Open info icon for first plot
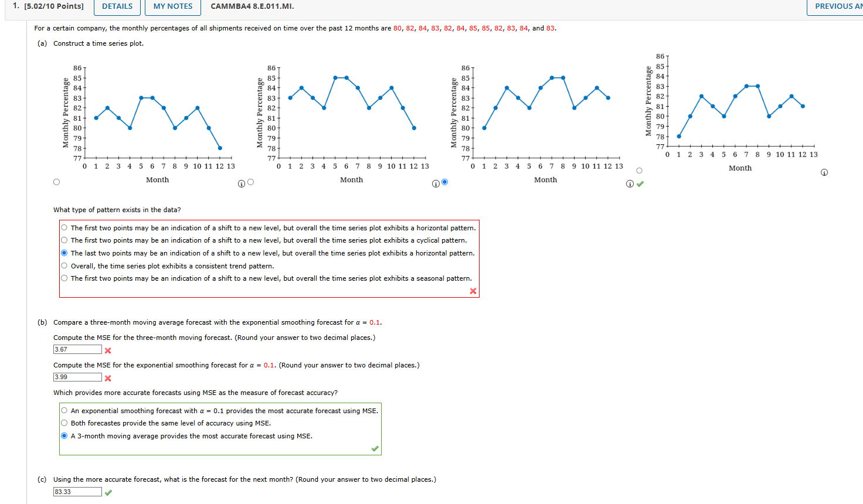 coord(242,184)
